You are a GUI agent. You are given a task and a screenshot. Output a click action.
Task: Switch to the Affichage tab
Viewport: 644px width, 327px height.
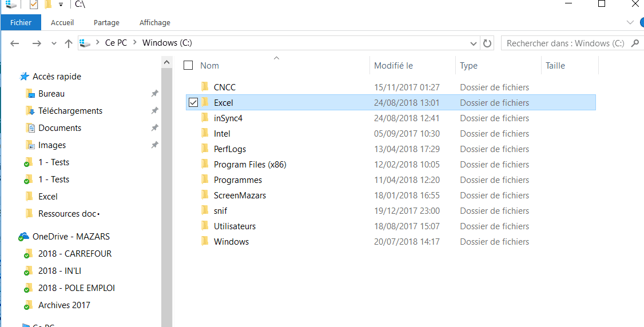click(x=155, y=23)
